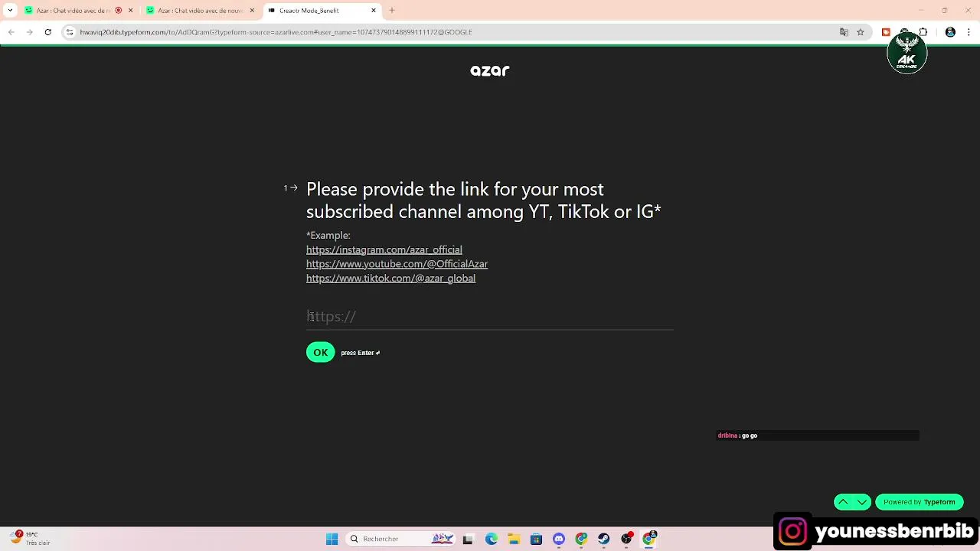Launch Microsoft Edge from taskbar
The height and width of the screenshot is (551, 980).
[491, 539]
